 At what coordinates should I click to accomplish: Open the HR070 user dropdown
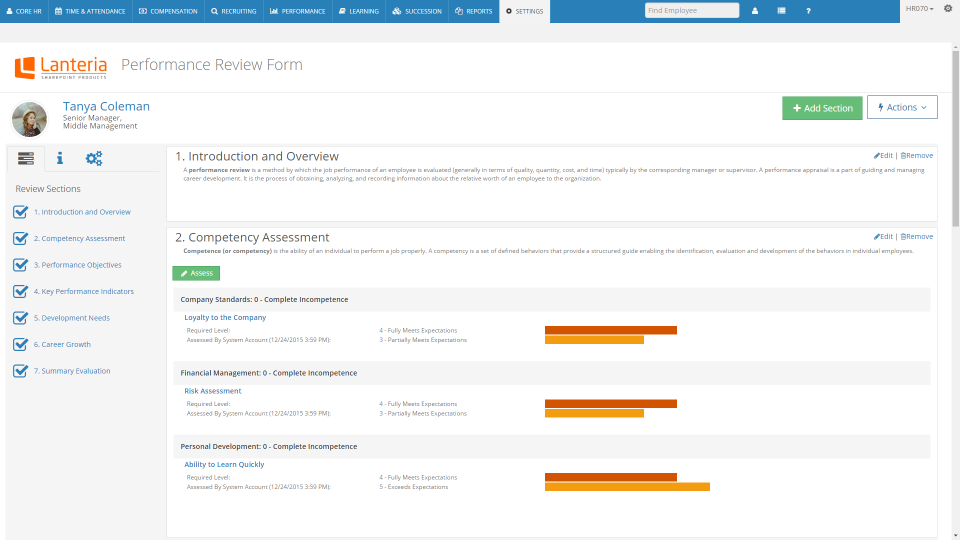point(919,9)
